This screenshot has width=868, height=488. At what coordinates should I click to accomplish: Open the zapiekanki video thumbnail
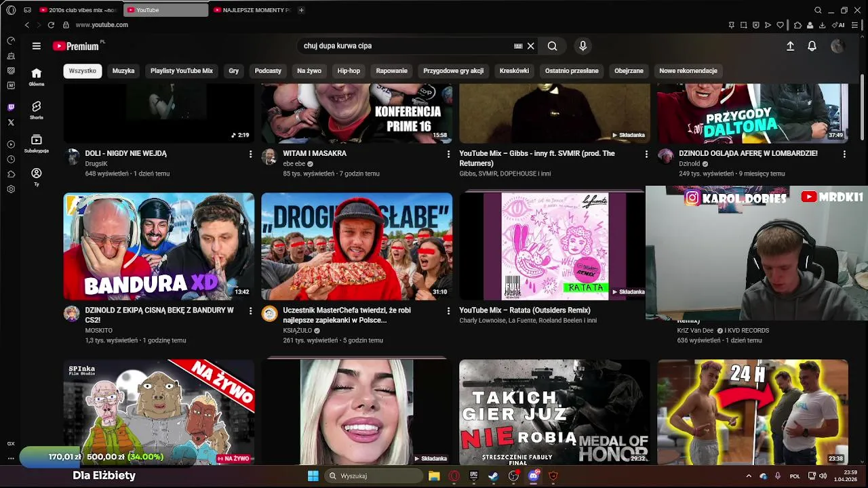click(x=357, y=246)
